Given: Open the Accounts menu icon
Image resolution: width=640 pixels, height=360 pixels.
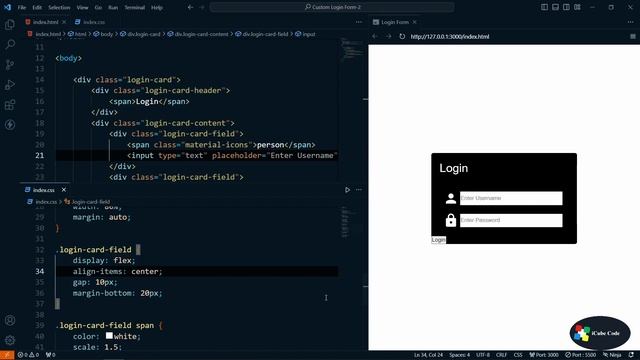Looking at the screenshot, I should click(10, 320).
